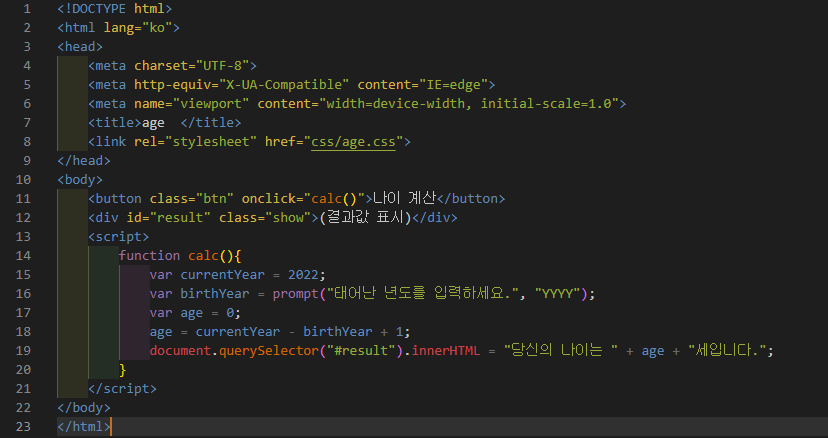The image size is (828, 438).
Task: Click the "태어난 년도를 입력하세요." string
Action: click(422, 293)
